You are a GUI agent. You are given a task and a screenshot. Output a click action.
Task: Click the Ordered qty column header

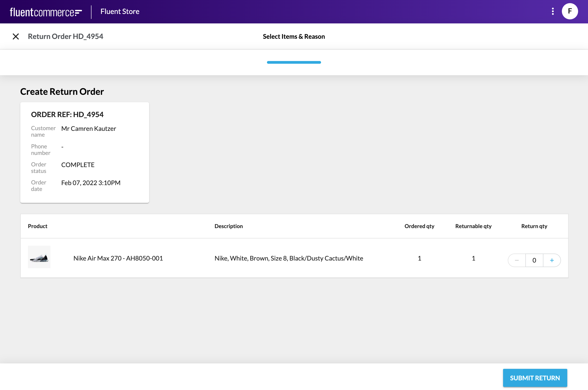coord(419,226)
